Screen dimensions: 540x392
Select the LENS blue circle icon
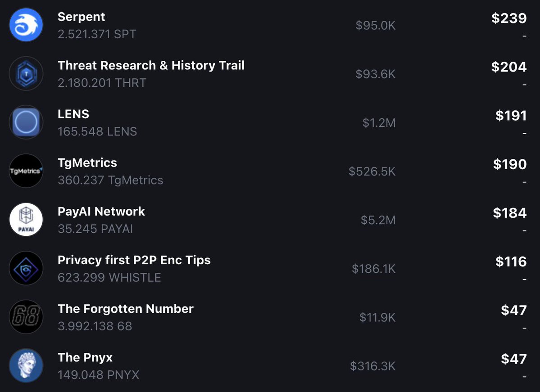click(x=26, y=122)
